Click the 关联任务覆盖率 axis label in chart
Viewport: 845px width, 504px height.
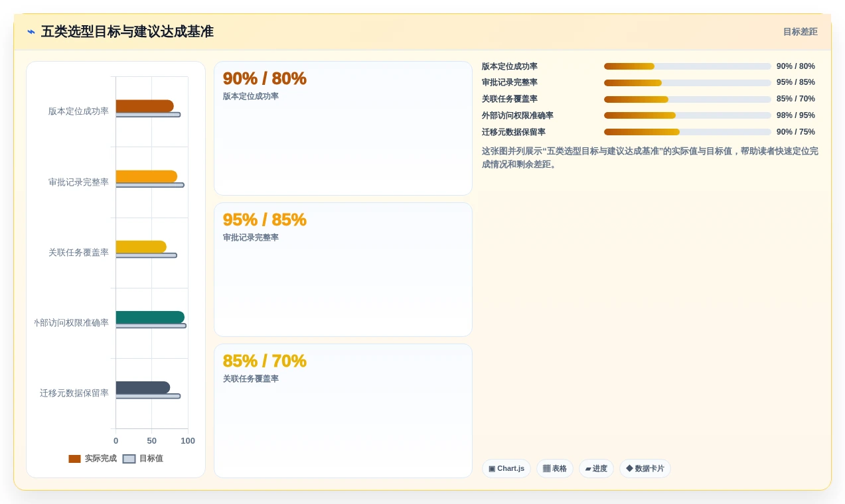[78, 253]
